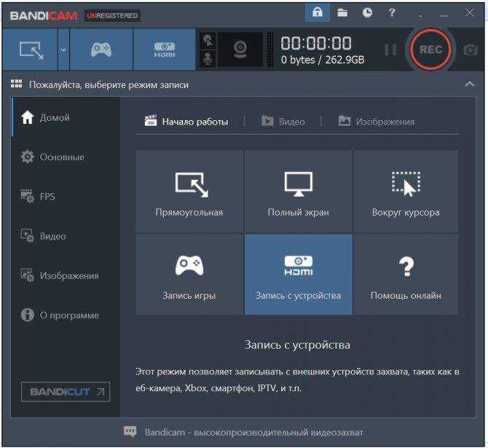488x448 pixels.
Task: Click the audio level meter bar
Action: point(270,50)
